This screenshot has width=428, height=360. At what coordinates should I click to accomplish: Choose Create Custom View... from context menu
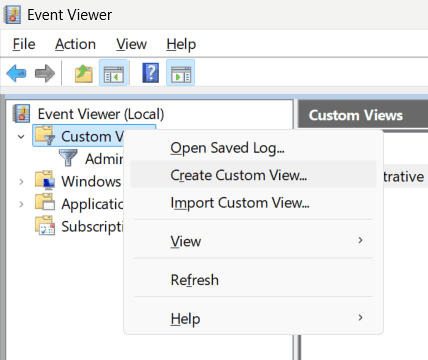(x=253, y=174)
